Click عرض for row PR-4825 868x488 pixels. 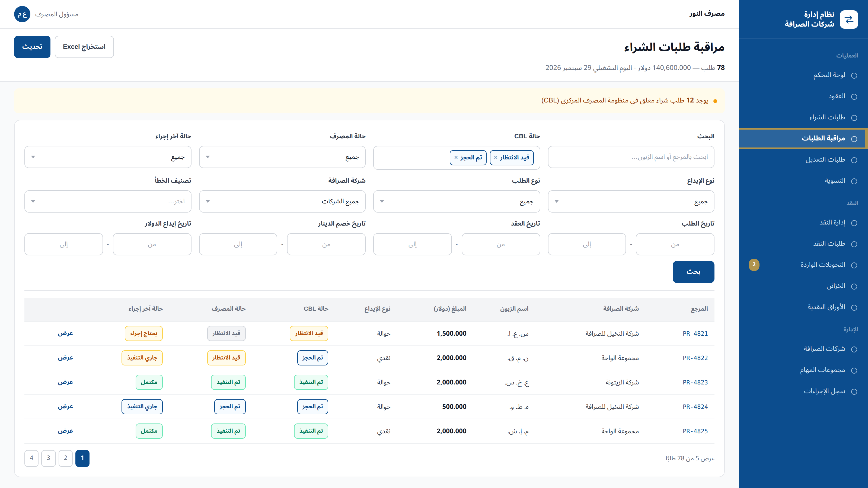[x=65, y=431]
